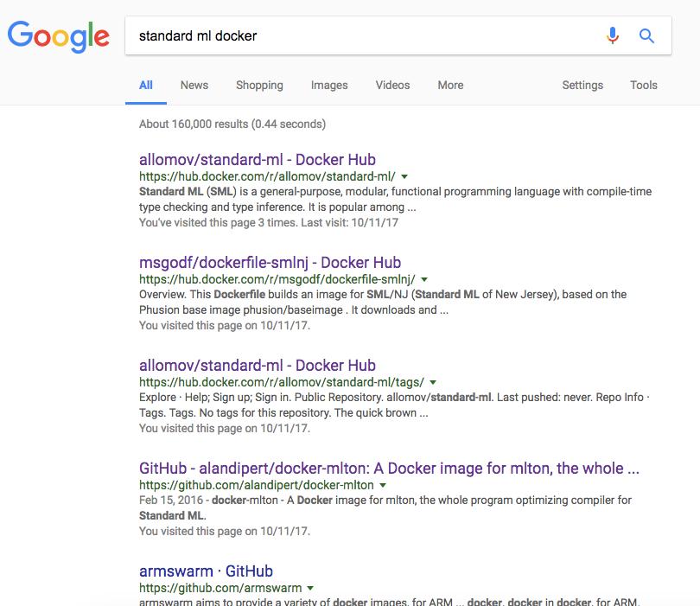The image size is (700, 606).
Task: Click URL text https://github.com/armswarm
Action: click(x=220, y=588)
